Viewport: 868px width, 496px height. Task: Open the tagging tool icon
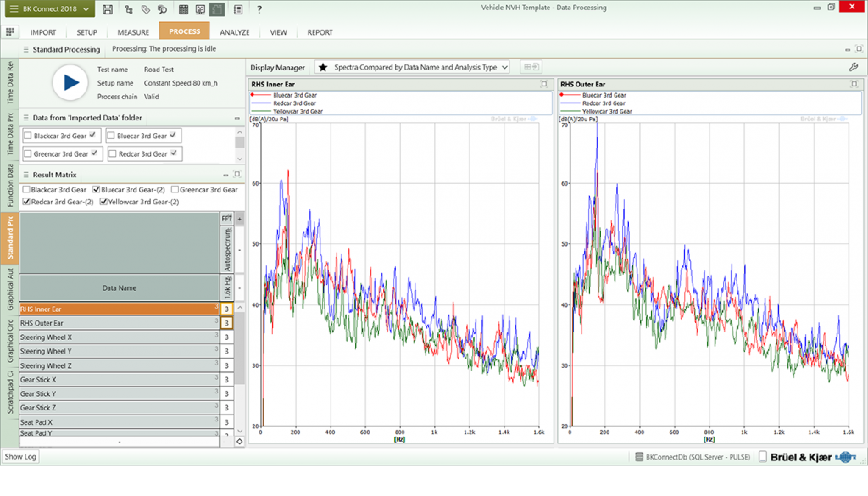[146, 8]
